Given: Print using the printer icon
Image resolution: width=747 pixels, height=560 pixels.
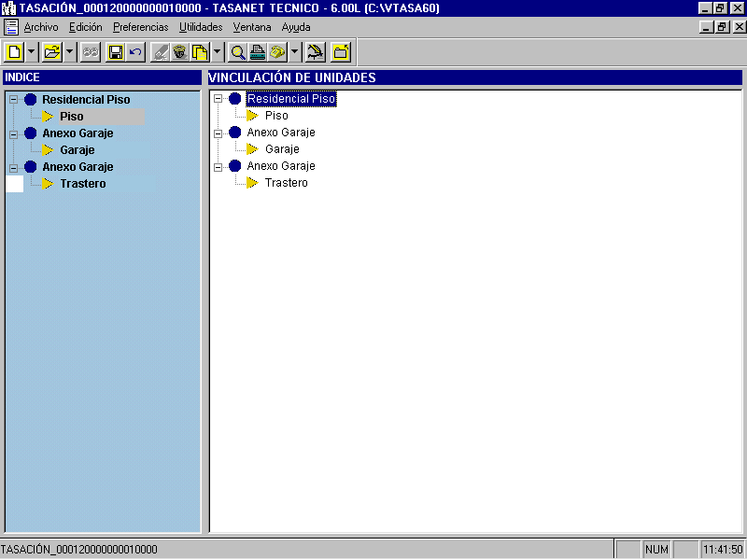Looking at the screenshot, I should 258,52.
